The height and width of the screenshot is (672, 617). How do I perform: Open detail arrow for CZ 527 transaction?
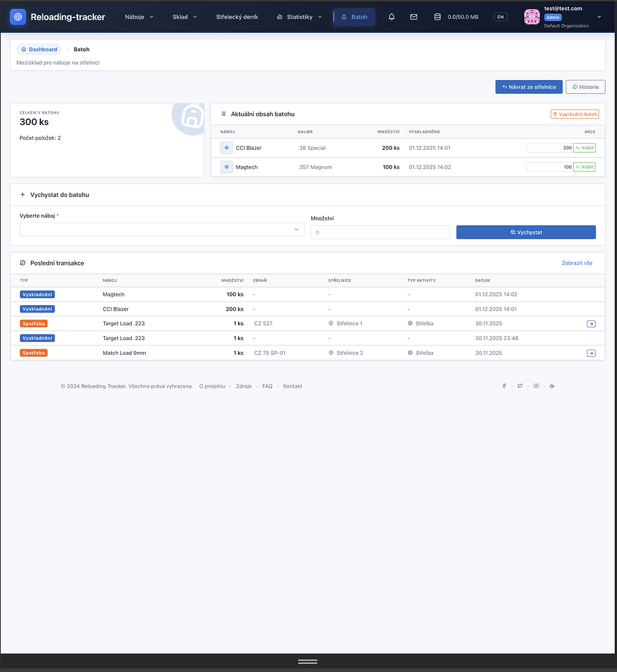591,324
